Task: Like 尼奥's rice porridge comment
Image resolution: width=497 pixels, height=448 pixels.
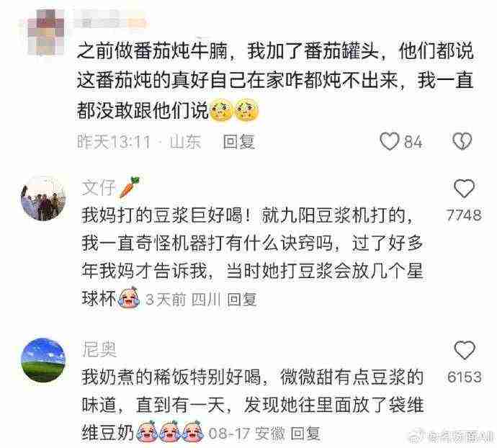Action: tap(465, 350)
